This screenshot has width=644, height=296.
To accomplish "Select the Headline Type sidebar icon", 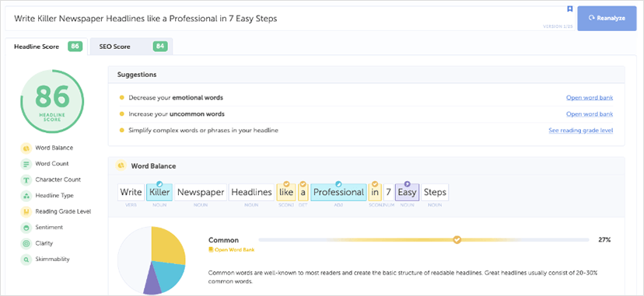I will 26,196.
